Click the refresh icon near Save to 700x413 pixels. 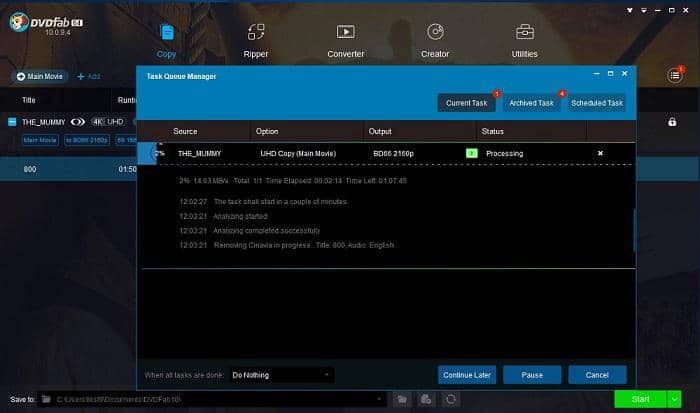point(451,399)
